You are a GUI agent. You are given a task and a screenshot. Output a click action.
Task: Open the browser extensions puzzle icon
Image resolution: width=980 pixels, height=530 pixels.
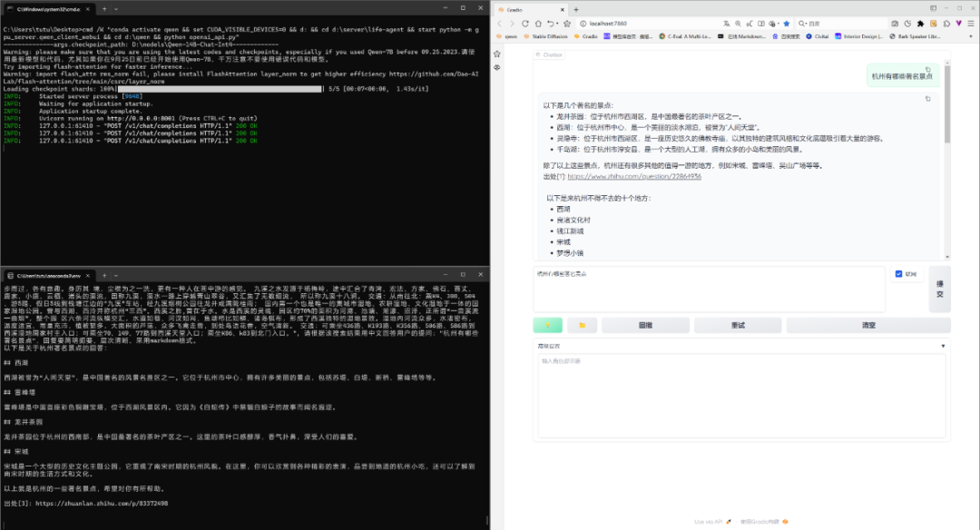tap(919, 23)
